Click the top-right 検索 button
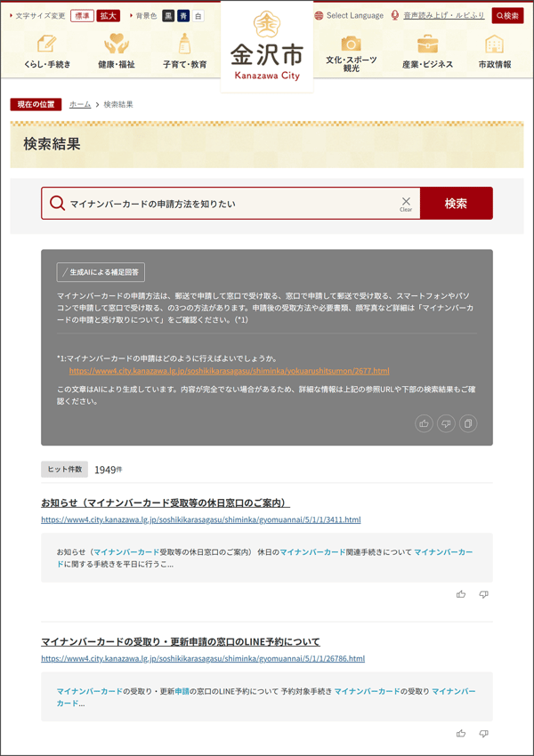 click(507, 15)
